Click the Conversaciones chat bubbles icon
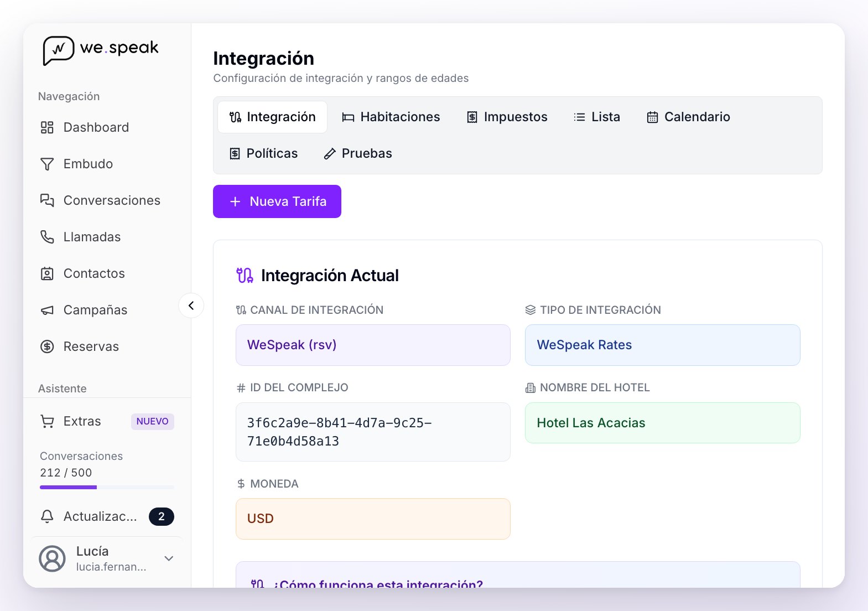 tap(47, 200)
